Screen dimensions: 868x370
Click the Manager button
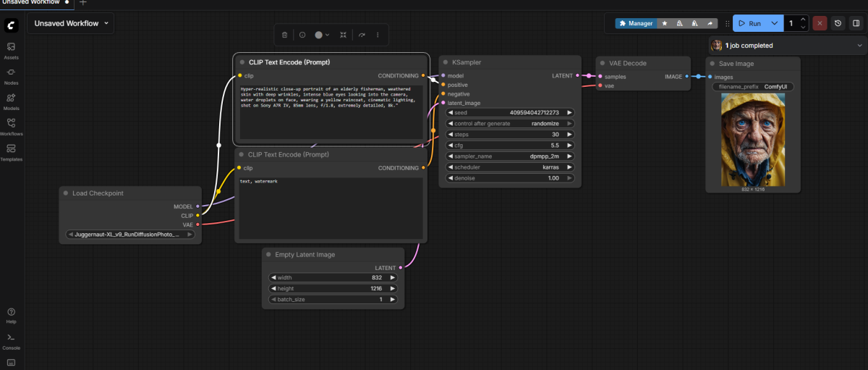(x=634, y=23)
